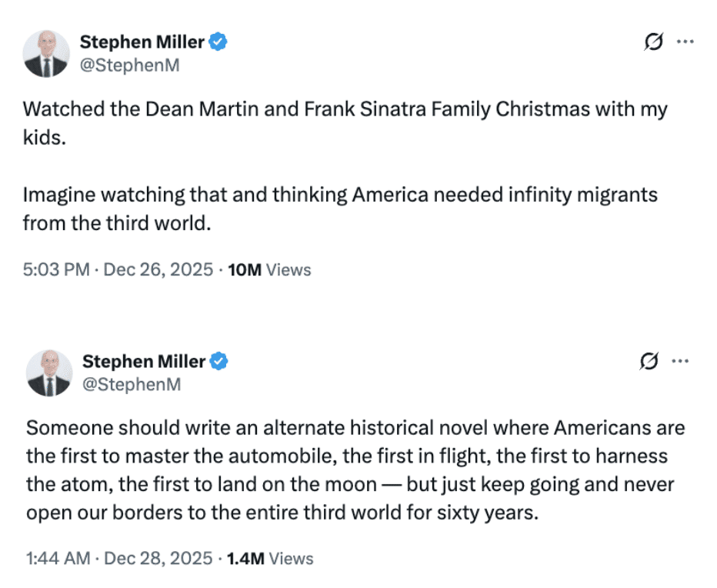Click the 'alternate historical novel' post text

[355, 469]
